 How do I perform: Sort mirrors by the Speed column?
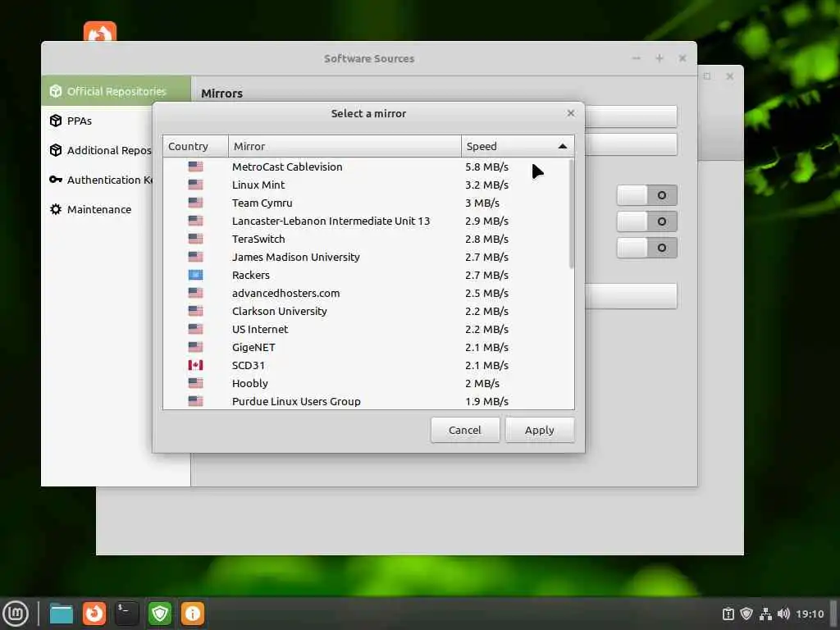(518, 146)
